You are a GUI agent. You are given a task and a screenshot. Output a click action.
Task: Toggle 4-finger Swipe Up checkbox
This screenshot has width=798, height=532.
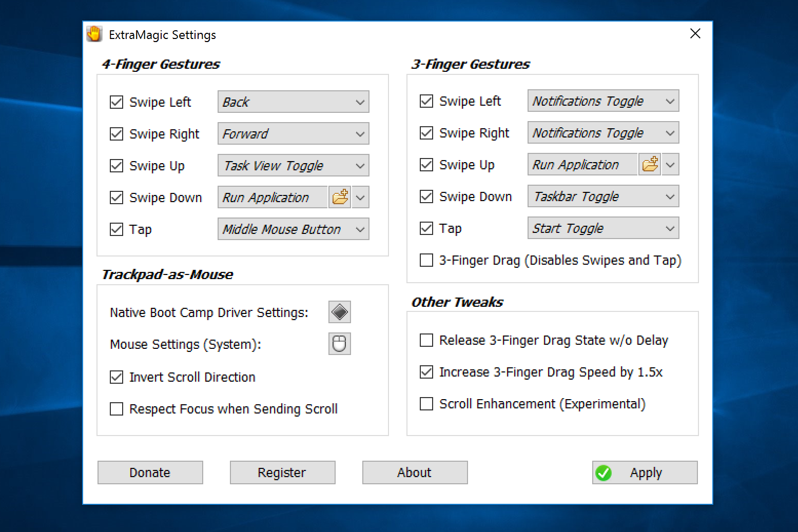pyautogui.click(x=116, y=166)
